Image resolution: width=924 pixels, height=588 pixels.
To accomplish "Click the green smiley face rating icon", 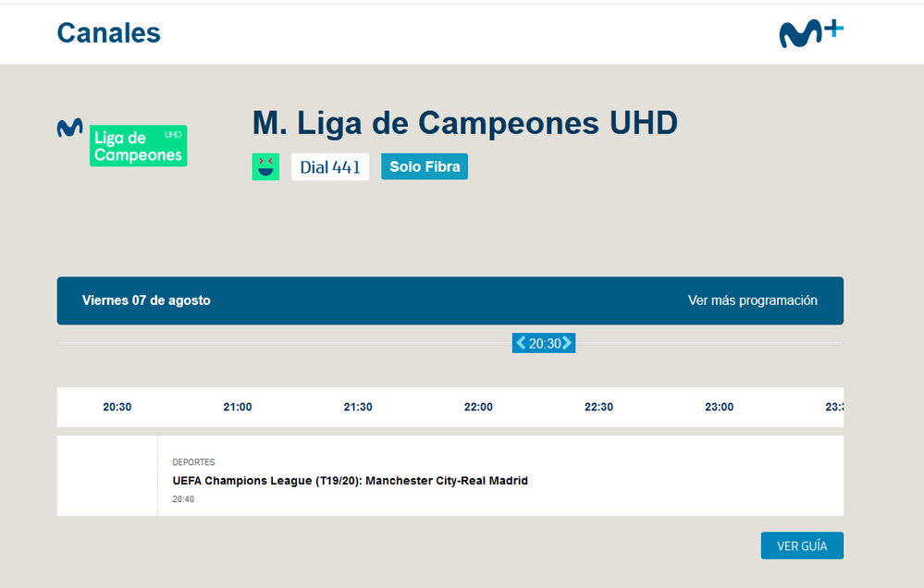I will click(x=265, y=166).
